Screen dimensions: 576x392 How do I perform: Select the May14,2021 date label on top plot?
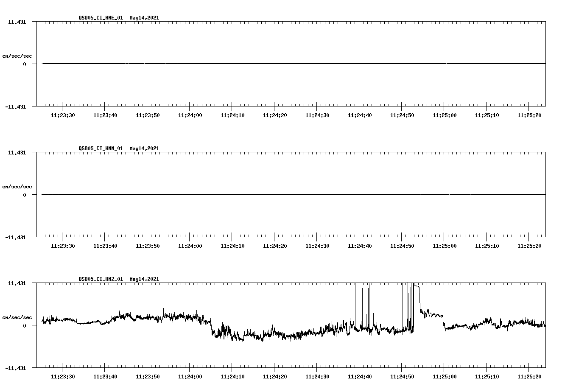[144, 18]
